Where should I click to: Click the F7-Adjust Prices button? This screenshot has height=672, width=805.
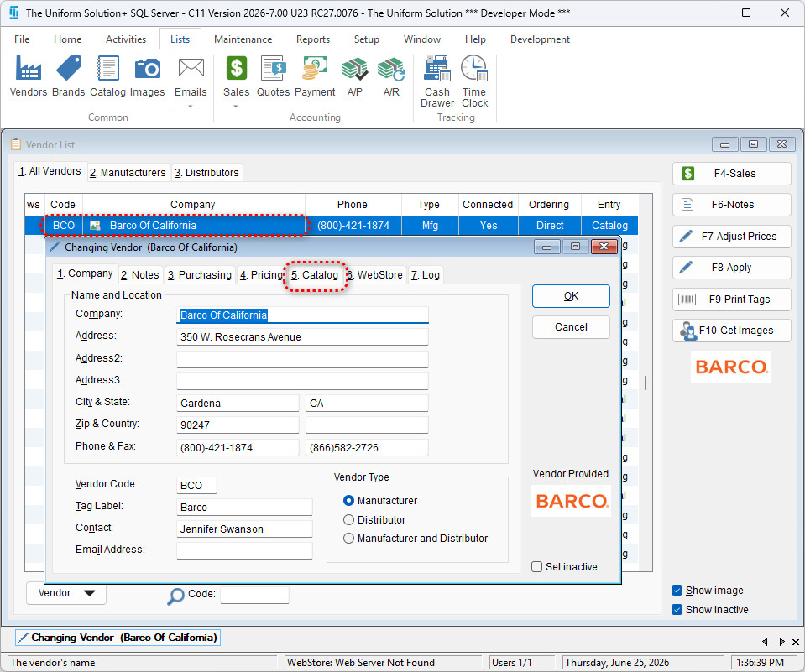(x=732, y=237)
